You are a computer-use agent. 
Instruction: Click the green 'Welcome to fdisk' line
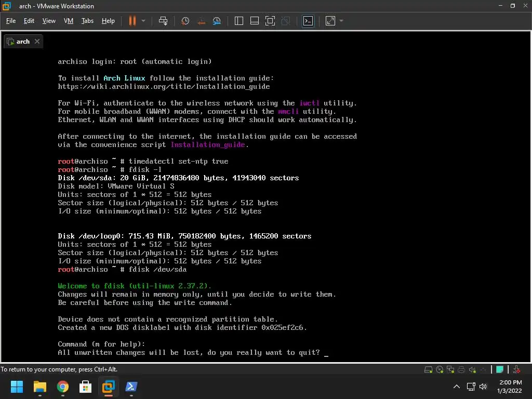[x=135, y=286]
